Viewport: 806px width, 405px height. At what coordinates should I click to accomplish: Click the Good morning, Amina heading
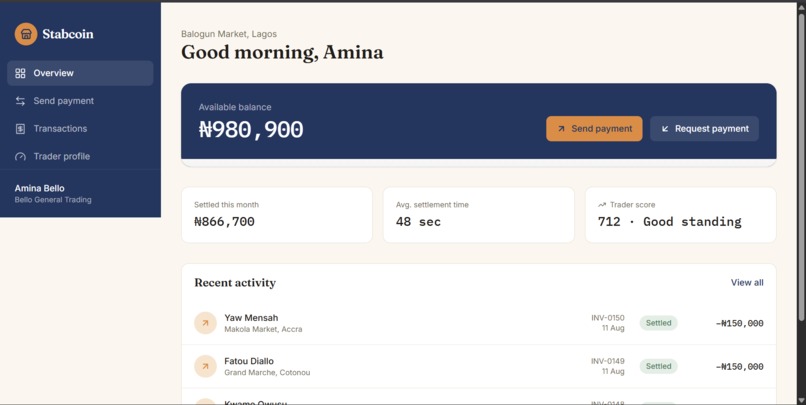click(282, 52)
